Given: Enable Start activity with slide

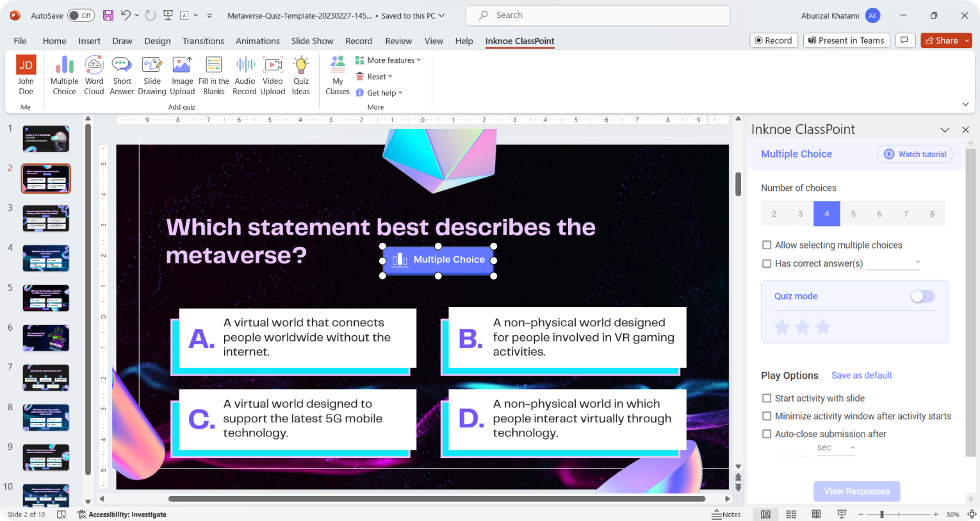Looking at the screenshot, I should click(766, 398).
